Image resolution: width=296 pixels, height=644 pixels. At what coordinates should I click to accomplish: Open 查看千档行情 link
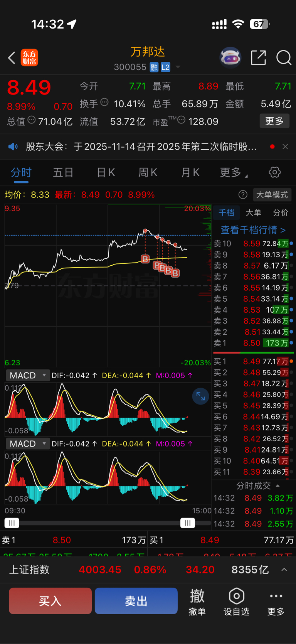point(253,230)
